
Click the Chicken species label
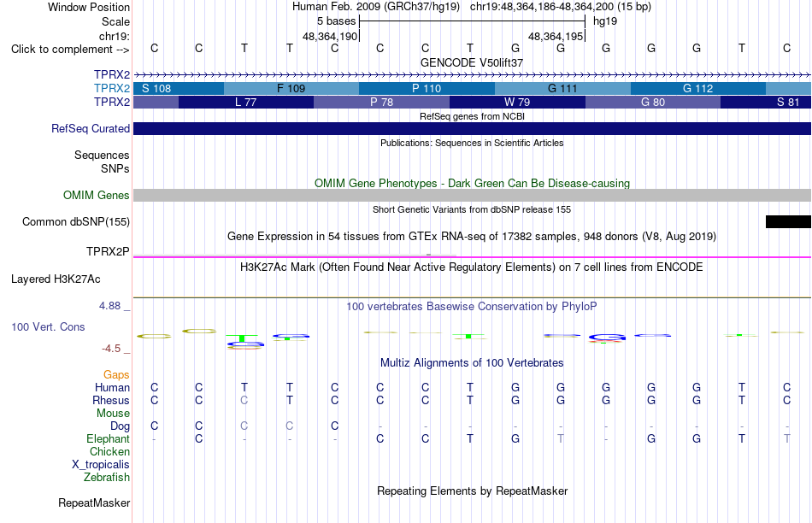click(x=109, y=451)
